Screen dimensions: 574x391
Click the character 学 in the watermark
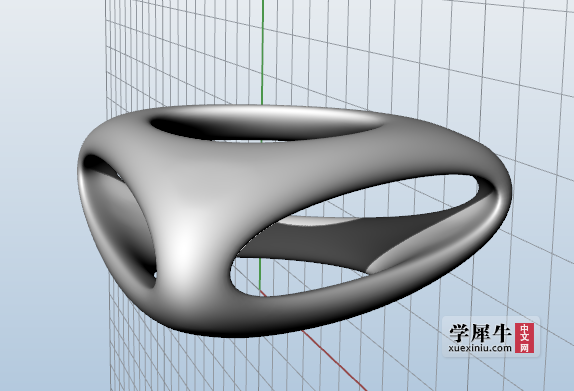coord(459,332)
